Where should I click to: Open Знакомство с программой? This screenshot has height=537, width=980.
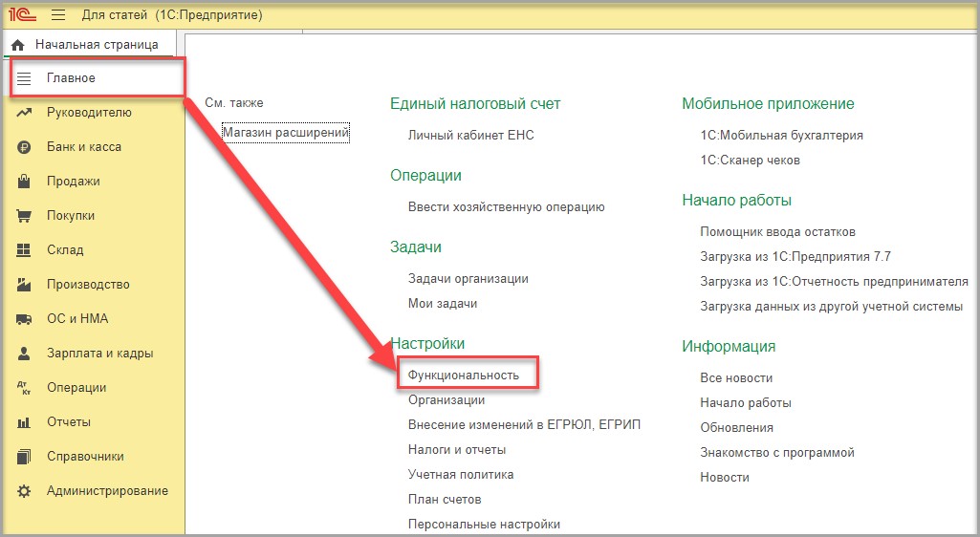pyautogui.click(x=777, y=452)
